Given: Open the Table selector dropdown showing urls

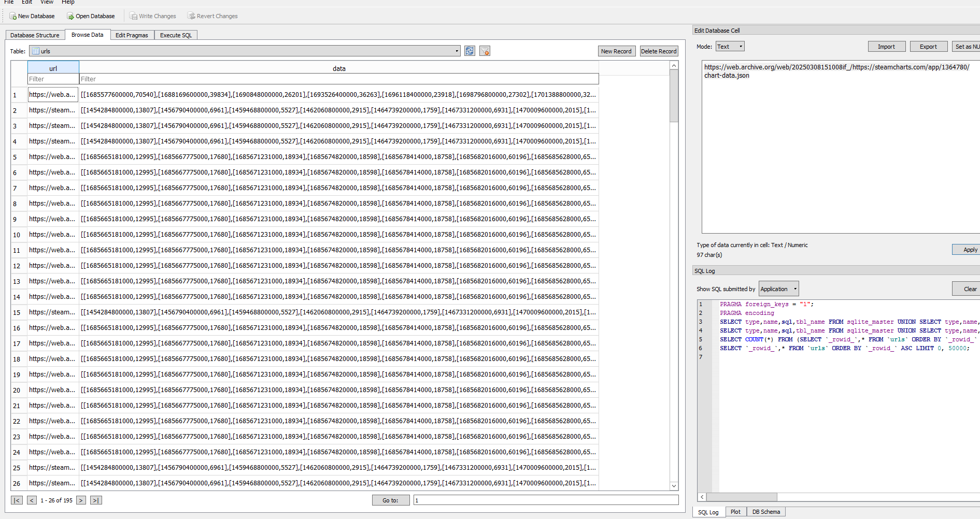Looking at the screenshot, I should [245, 51].
